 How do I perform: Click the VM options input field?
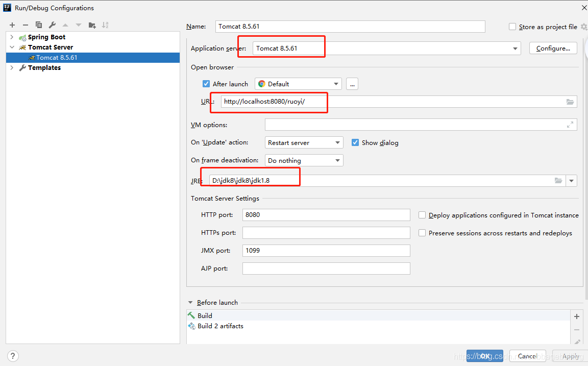(x=421, y=125)
